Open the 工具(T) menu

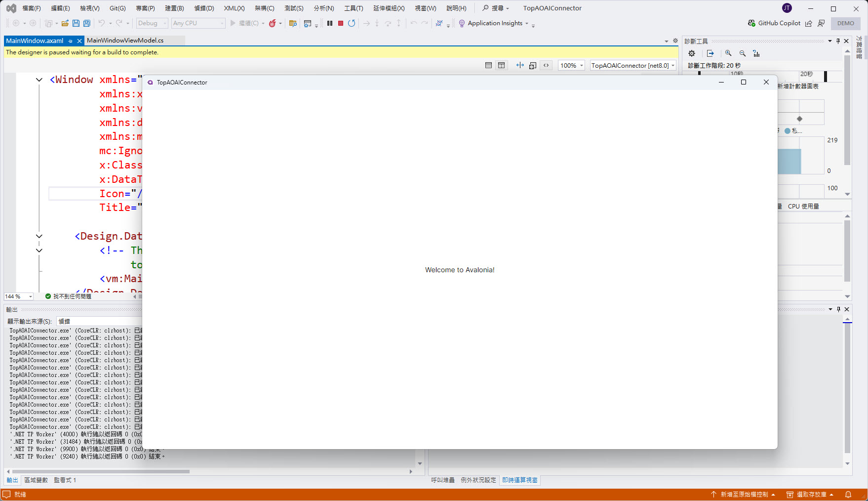tap(354, 8)
